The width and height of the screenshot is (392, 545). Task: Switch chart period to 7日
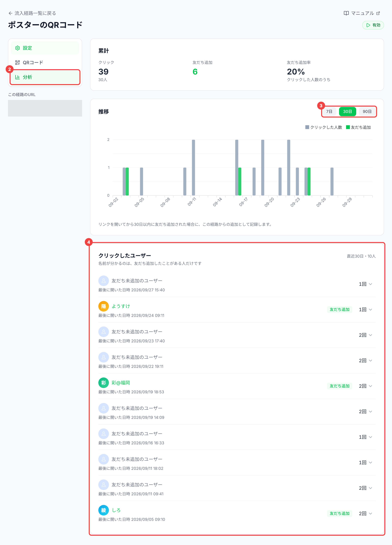pyautogui.click(x=329, y=111)
